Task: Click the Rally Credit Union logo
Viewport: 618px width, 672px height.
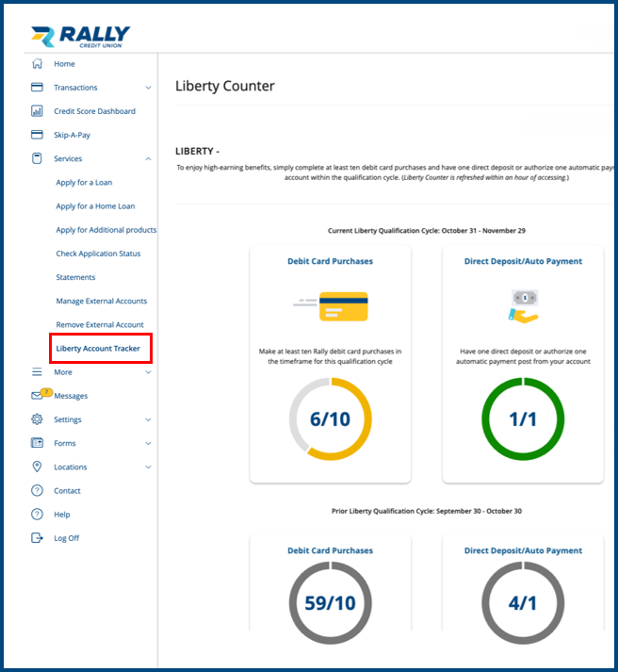Action: pyautogui.click(x=80, y=37)
